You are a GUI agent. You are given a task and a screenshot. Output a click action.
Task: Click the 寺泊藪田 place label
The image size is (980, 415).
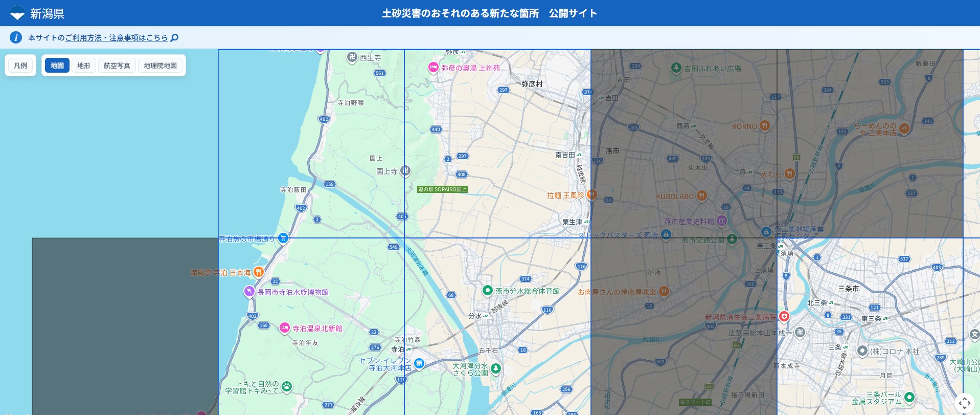[293, 190]
